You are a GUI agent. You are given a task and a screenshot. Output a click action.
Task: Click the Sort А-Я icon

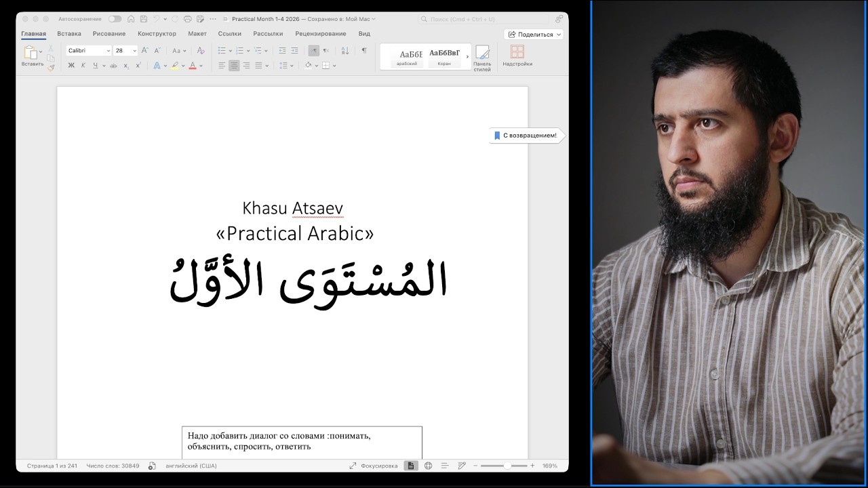(x=345, y=51)
